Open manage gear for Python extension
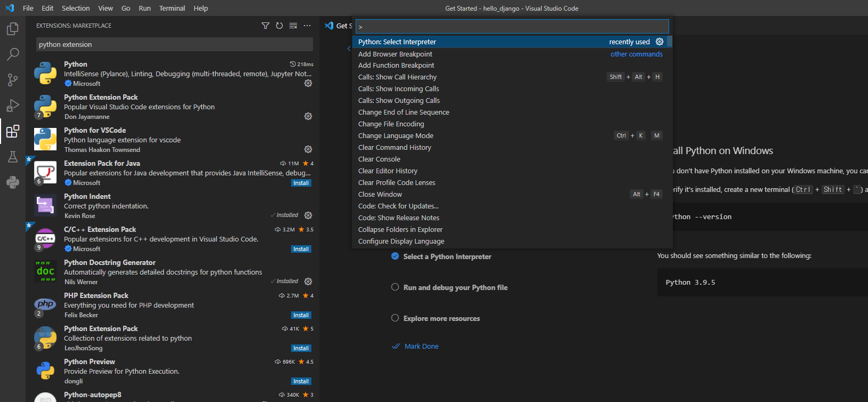The image size is (868, 402). tap(308, 83)
